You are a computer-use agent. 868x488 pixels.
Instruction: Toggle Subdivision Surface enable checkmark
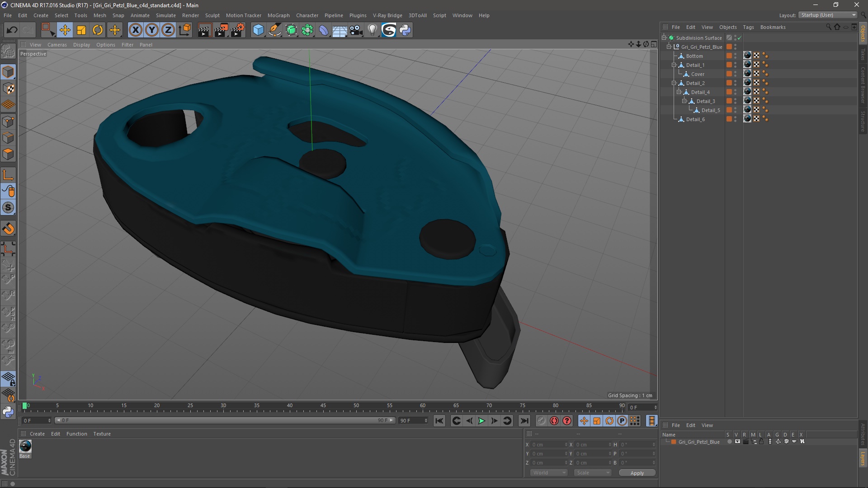tap(740, 38)
